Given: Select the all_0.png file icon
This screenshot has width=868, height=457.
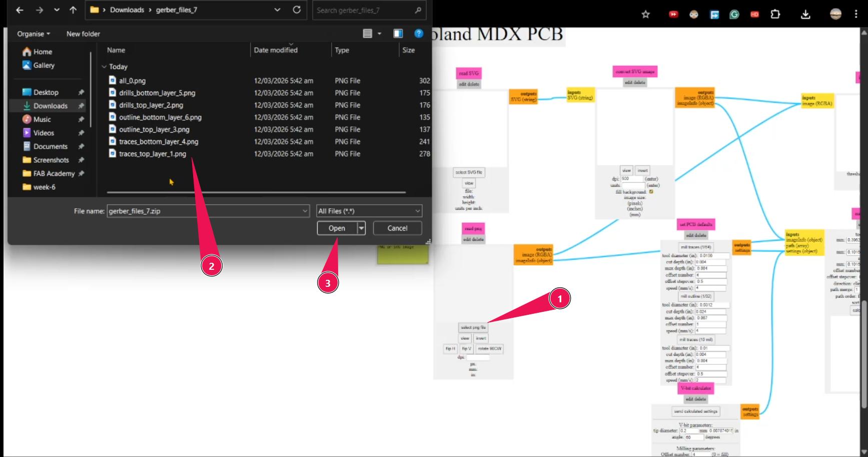Looking at the screenshot, I should tap(113, 80).
